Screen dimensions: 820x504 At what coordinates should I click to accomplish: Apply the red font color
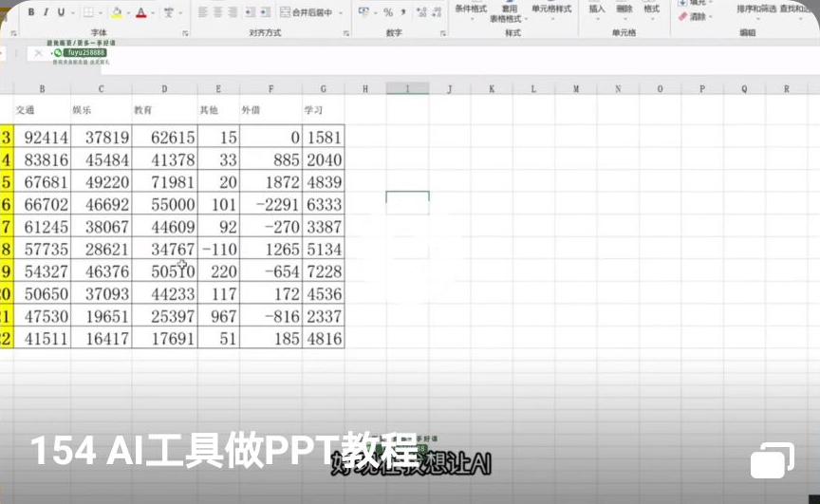click(x=140, y=12)
